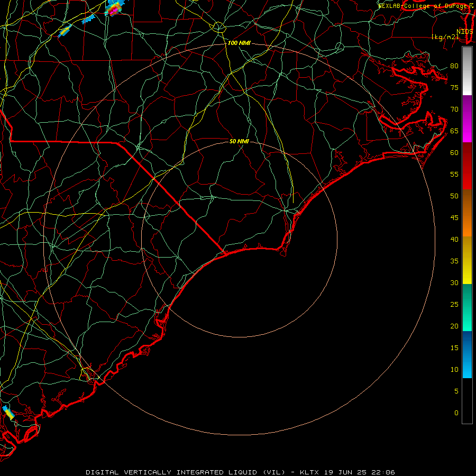Click the scale value 80
Screen dimensions: 476x476
tap(454, 66)
